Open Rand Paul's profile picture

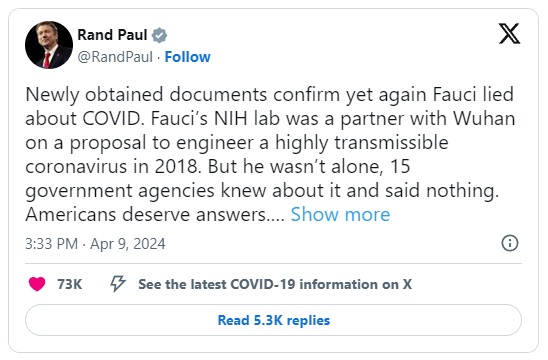[x=49, y=45]
